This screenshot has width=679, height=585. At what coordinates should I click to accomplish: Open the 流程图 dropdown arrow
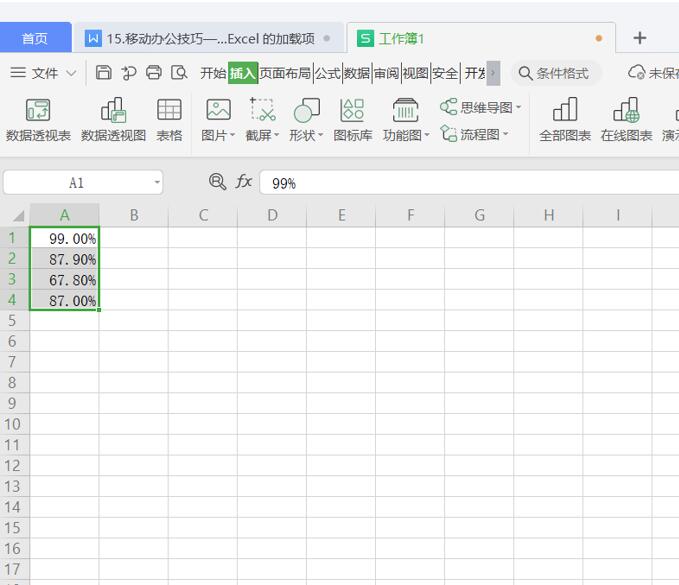tap(505, 134)
